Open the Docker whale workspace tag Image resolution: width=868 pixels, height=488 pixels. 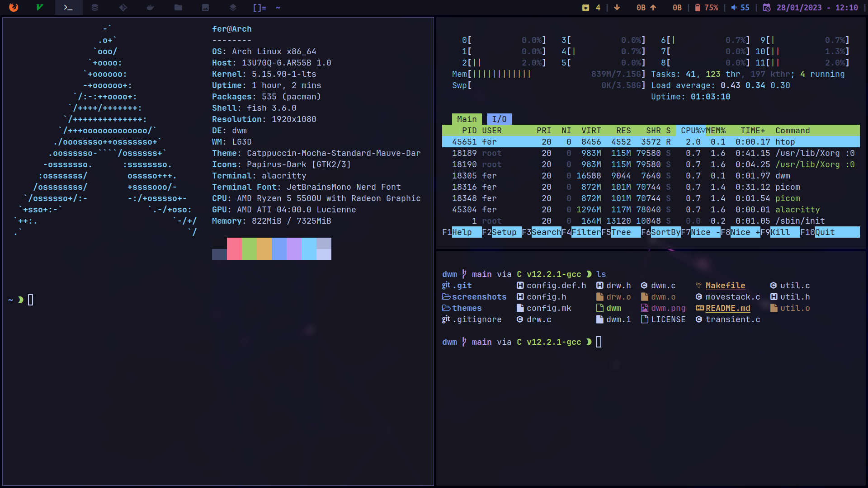[x=151, y=7]
